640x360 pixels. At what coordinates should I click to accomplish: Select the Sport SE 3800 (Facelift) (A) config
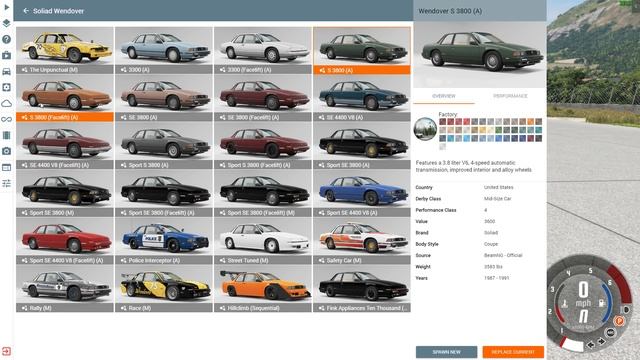coord(164,193)
